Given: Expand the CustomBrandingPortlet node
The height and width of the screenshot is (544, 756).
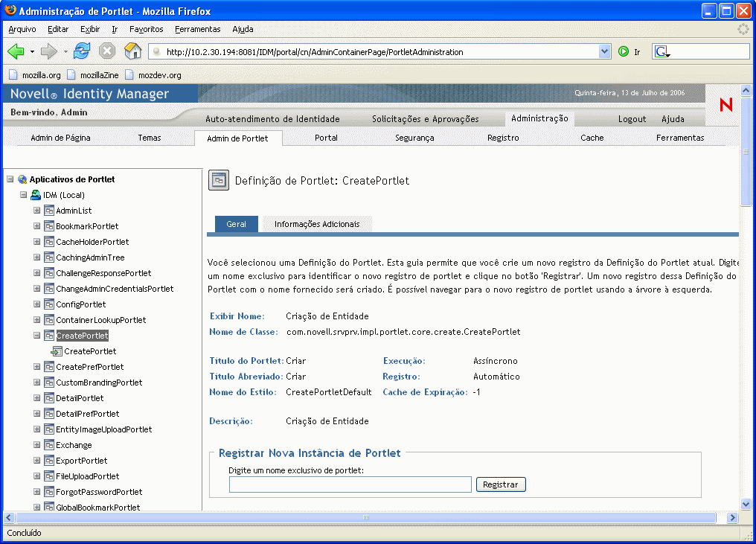Looking at the screenshot, I should 36,383.
